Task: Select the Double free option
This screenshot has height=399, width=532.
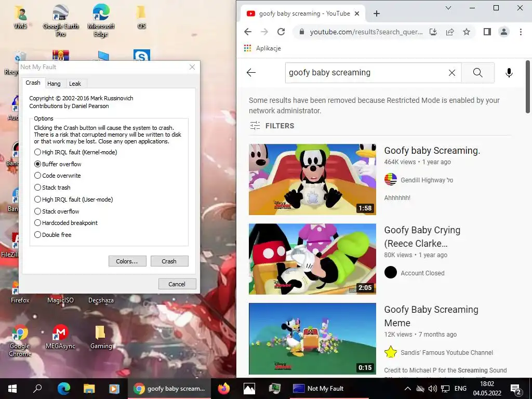Action: click(x=52, y=235)
